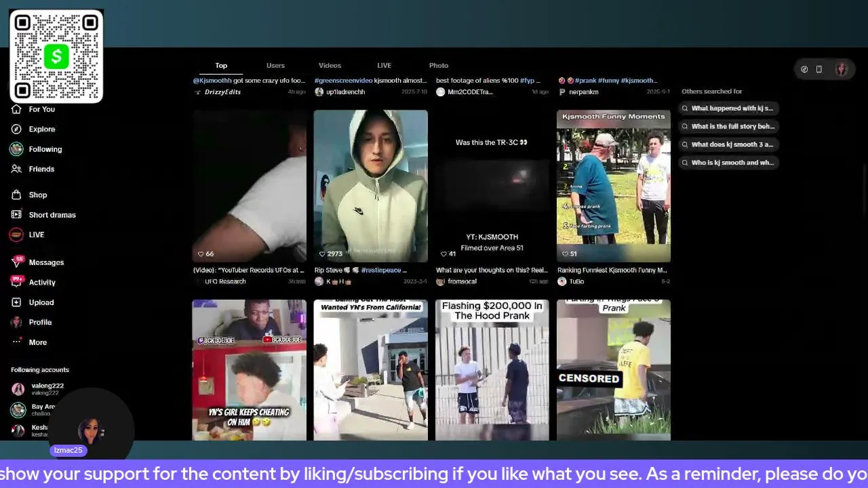Click caption "Ranking Funniest Kjsmooth Funny M..."
The height and width of the screenshot is (488, 868).
coord(612,270)
